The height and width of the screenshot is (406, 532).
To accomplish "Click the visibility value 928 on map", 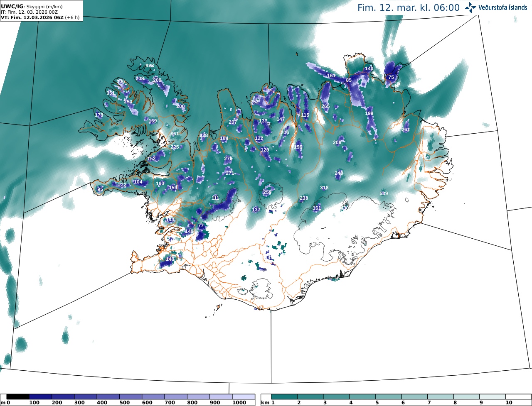I will pyautogui.click(x=150, y=66).
